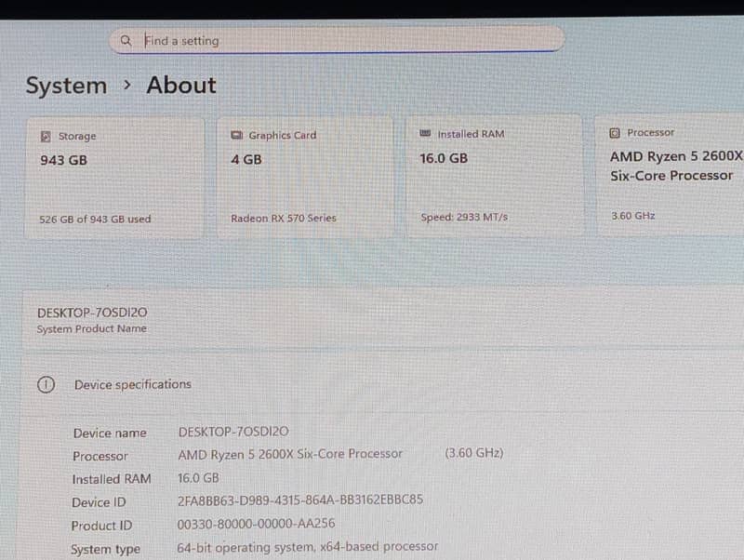
Task: Click the Product ID value 00330-80000-00000-AA256
Action: click(256, 524)
